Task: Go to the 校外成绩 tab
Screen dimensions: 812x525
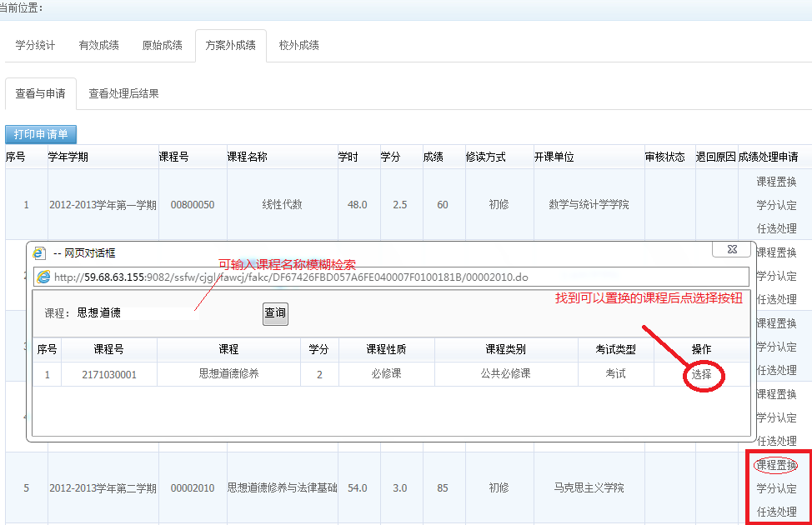Action: pos(299,45)
